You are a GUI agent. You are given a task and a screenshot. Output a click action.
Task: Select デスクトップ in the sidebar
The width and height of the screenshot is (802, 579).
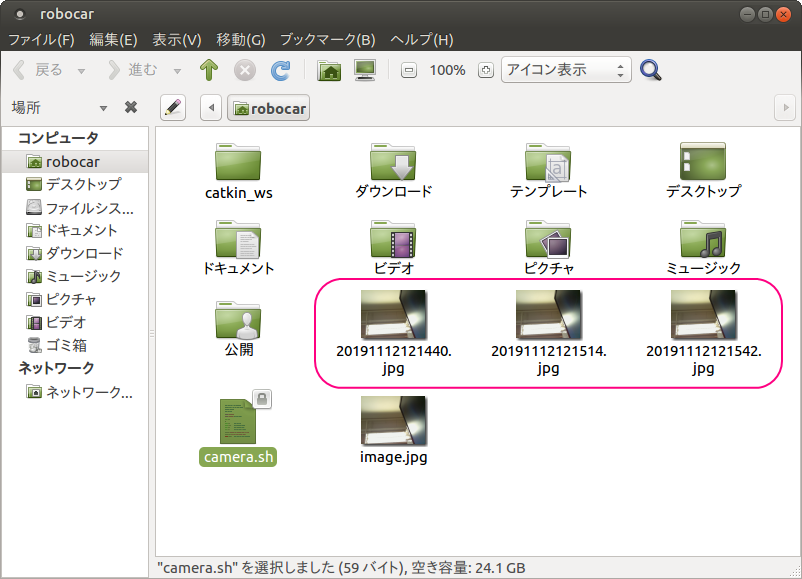75,184
